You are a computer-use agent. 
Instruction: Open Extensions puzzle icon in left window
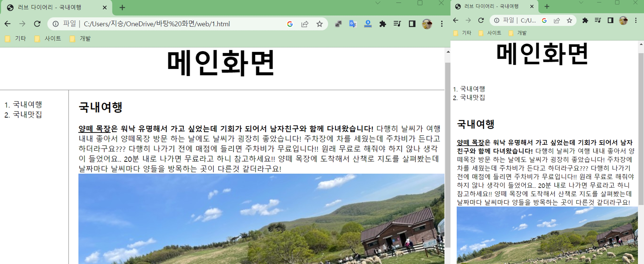tap(382, 24)
